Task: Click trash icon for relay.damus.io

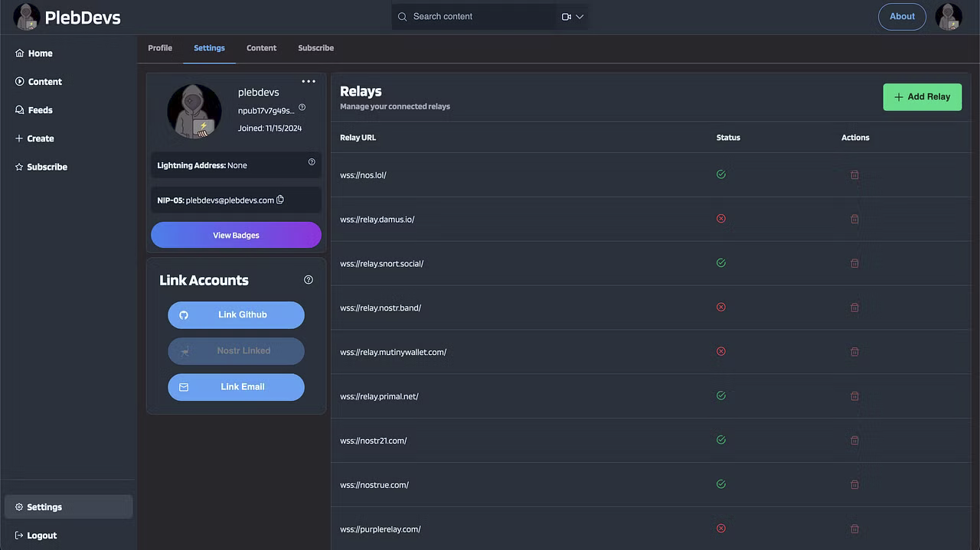Action: (854, 220)
